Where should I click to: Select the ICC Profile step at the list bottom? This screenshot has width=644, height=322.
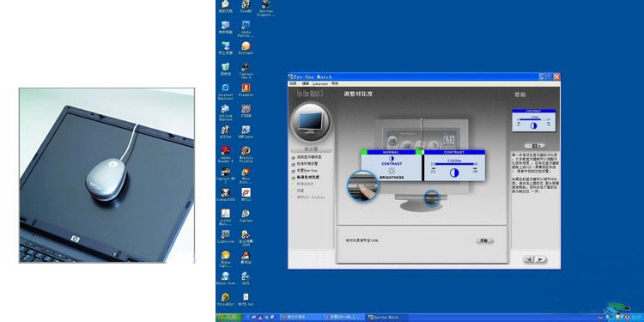[x=308, y=197]
